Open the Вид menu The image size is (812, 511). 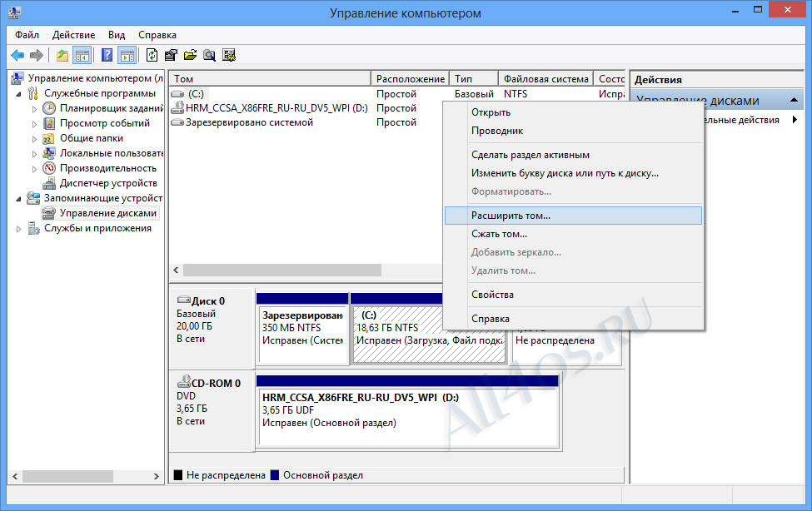tap(117, 35)
